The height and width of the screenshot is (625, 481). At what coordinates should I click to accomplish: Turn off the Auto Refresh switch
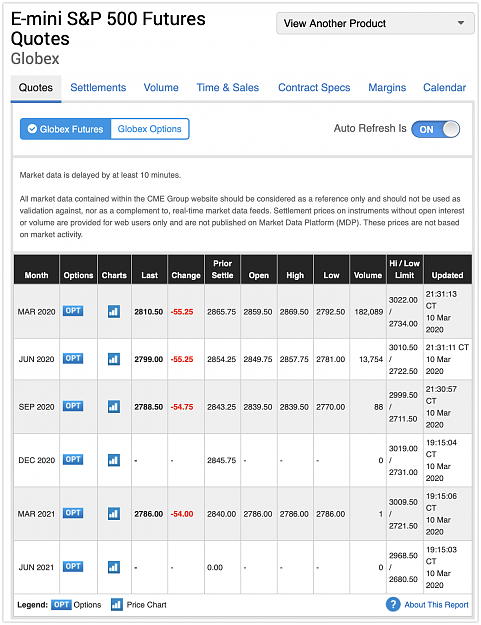point(435,129)
